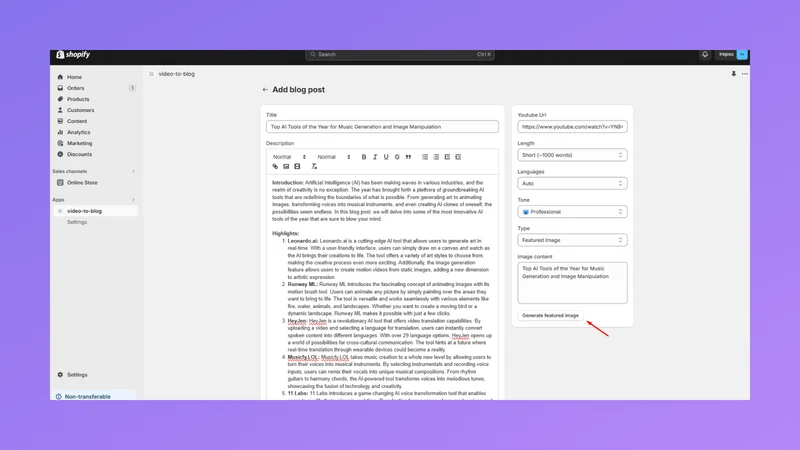Open the Length dropdown

point(572,155)
